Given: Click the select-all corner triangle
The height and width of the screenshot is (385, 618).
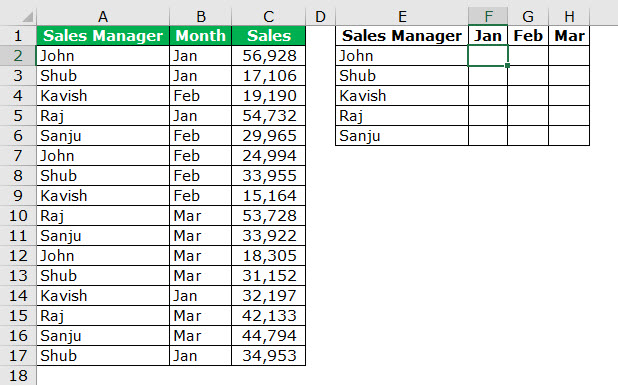Looking at the screenshot, I should click(28, 17).
